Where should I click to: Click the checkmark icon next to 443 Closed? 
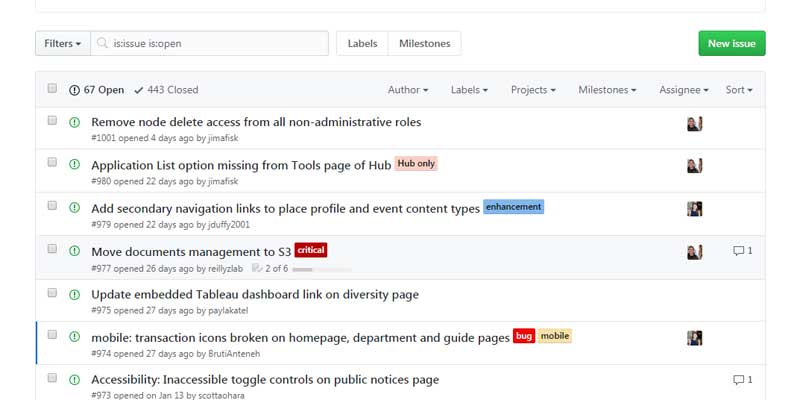tap(138, 90)
